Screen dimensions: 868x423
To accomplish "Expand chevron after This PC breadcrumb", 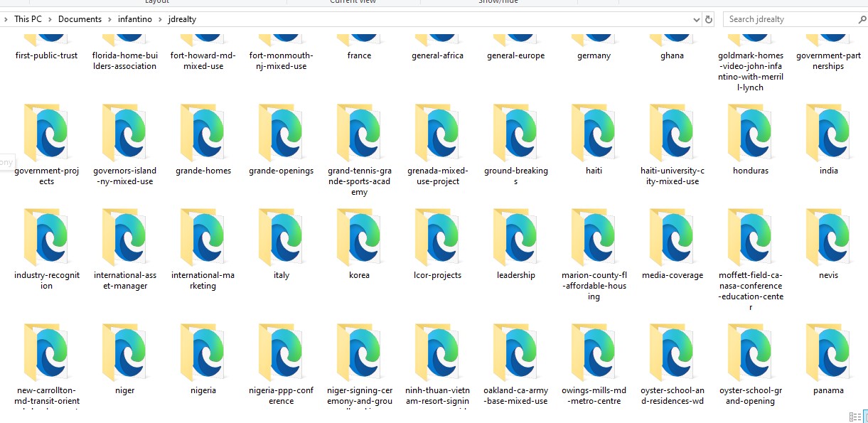I will pyautogui.click(x=50, y=19).
